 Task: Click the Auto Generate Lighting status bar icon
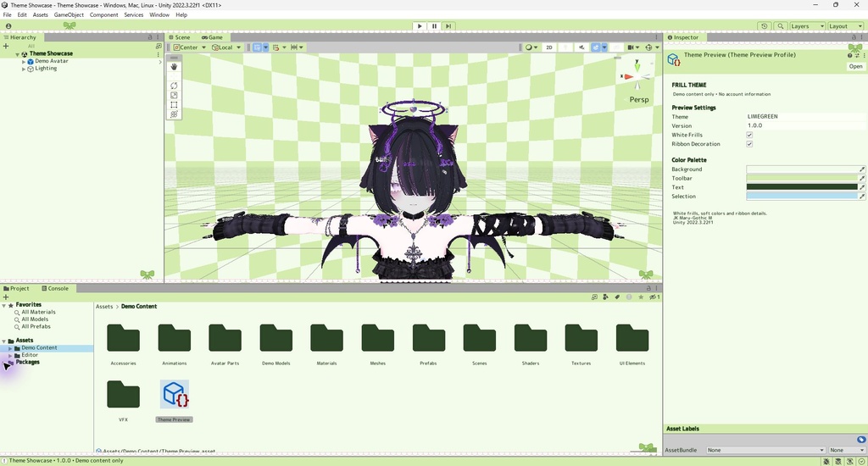(x=849, y=461)
